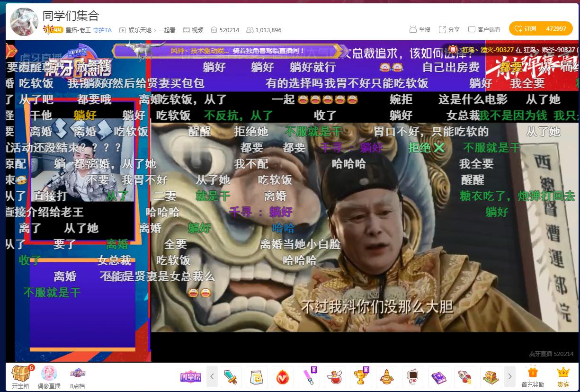Click the flaming V gift icon
The image size is (580, 392).
[x=283, y=377]
